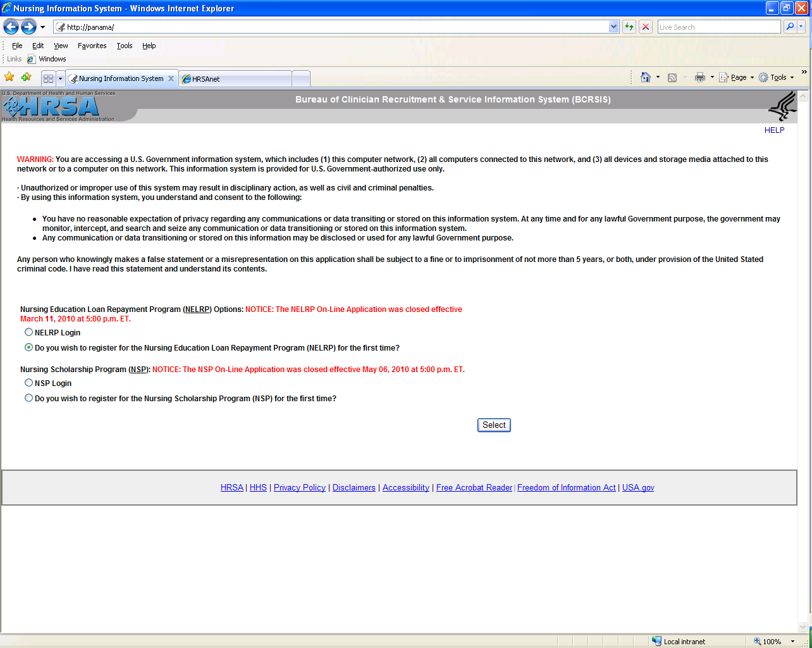The image size is (812, 648).
Task: Expand Home button dropdown arrow
Action: 658,77
